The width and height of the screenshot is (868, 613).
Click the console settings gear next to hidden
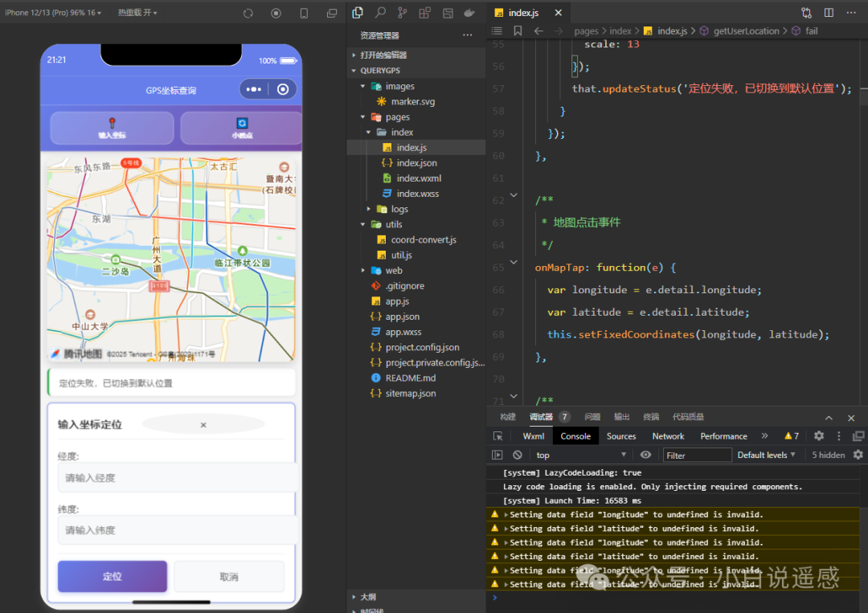point(858,455)
